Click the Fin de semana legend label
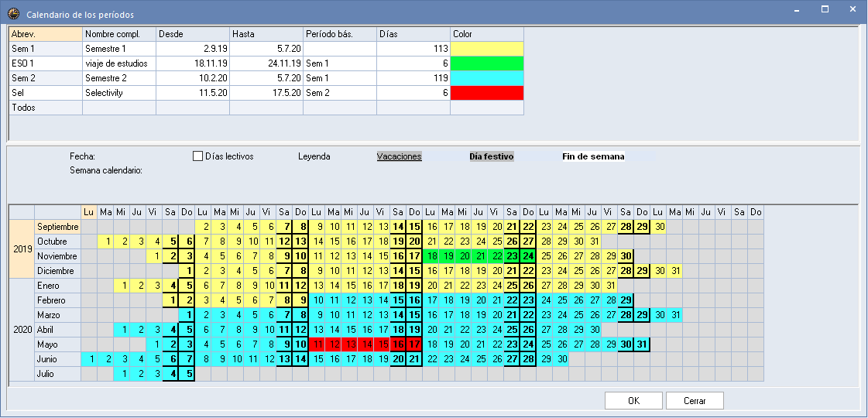 (593, 156)
